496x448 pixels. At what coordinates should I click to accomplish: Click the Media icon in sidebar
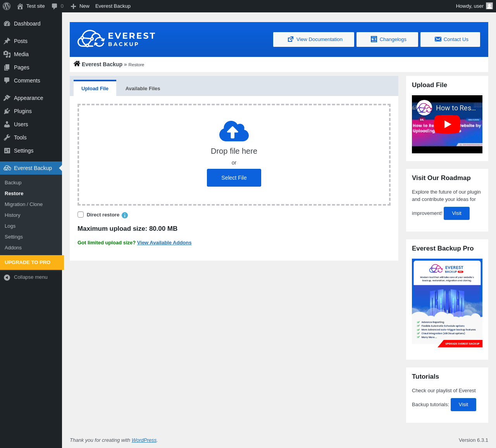tap(7, 54)
